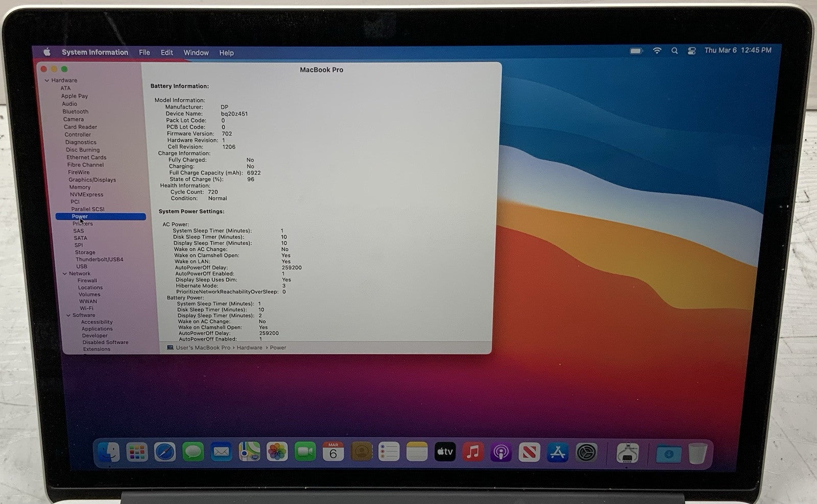Open the Window menu

(196, 53)
